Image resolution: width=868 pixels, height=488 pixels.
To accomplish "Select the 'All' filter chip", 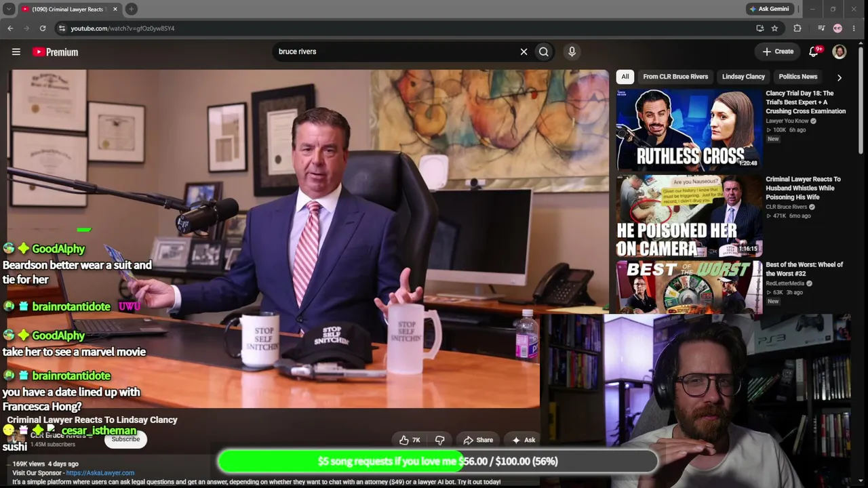I will tap(625, 77).
